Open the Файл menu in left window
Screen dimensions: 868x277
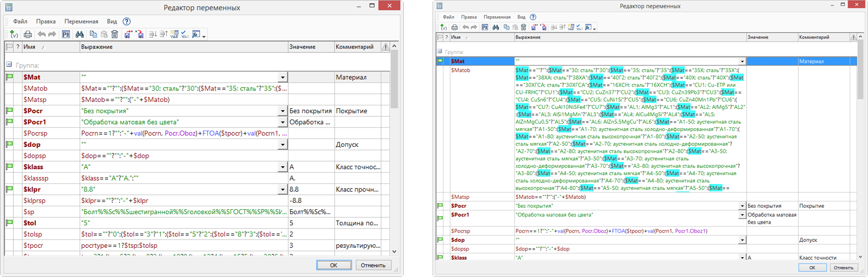[20, 21]
